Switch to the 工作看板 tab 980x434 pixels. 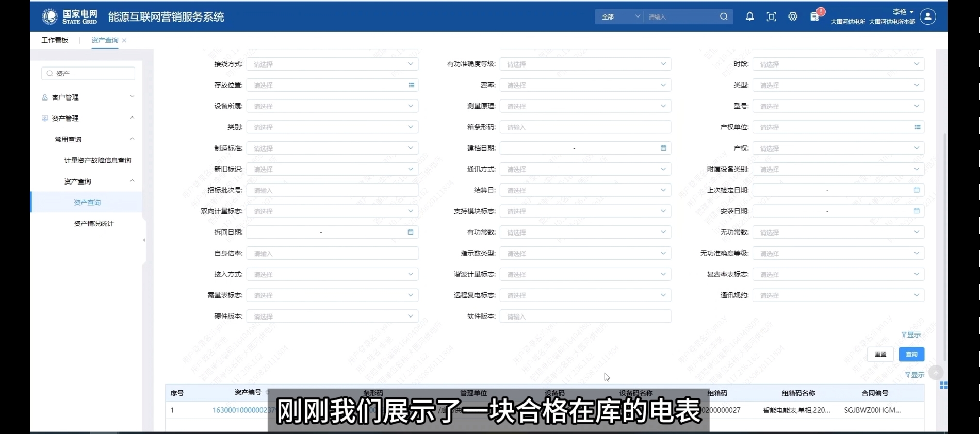pyautogui.click(x=55, y=40)
